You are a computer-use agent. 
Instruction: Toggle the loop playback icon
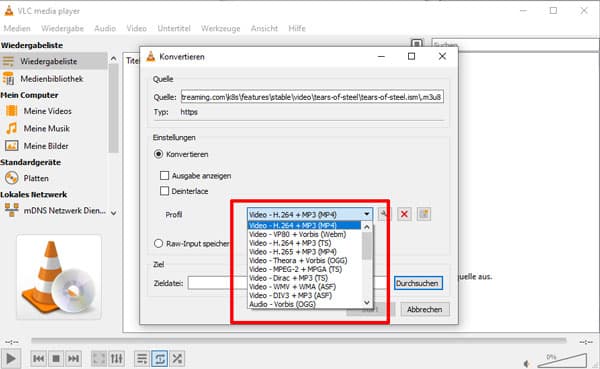pos(160,359)
